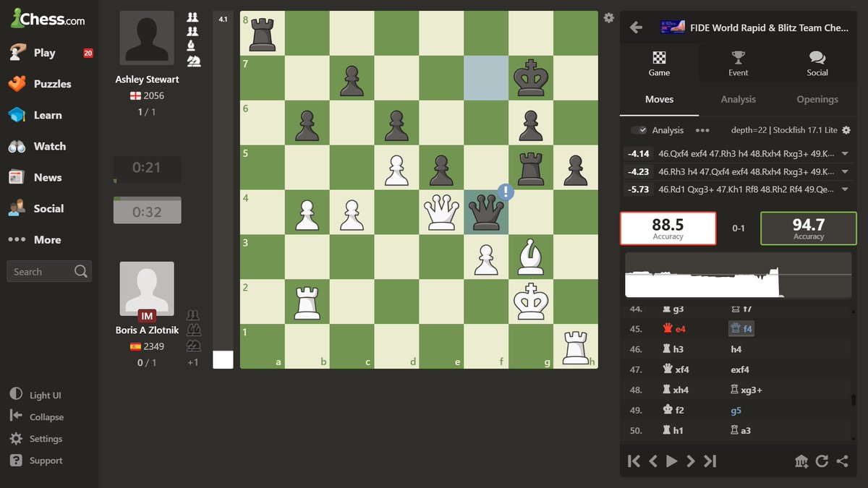
Task: Switch to the Game tab
Action: [x=659, y=64]
